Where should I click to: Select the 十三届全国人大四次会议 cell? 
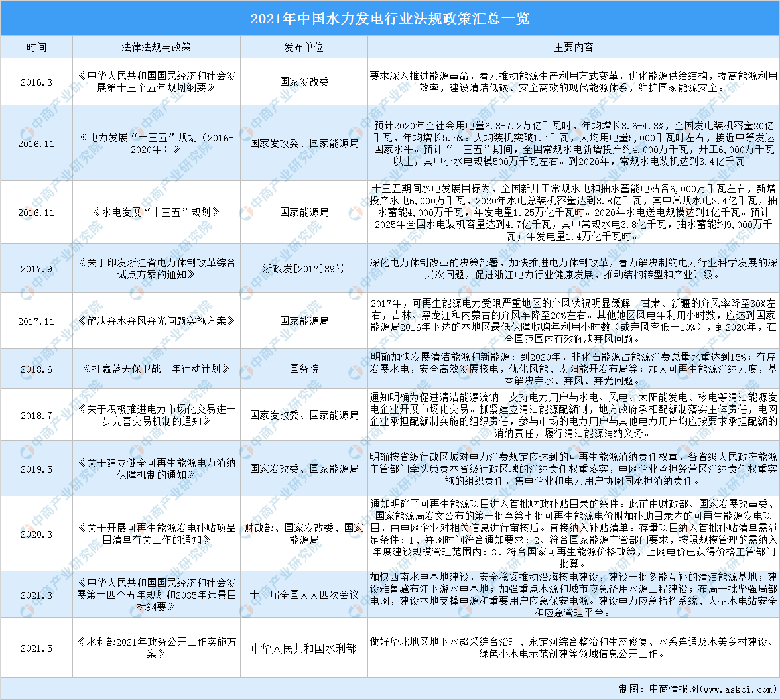tap(304, 595)
